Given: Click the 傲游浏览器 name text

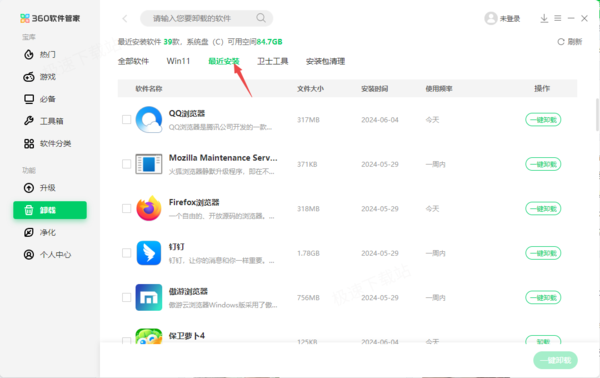Looking at the screenshot, I should pos(188,291).
